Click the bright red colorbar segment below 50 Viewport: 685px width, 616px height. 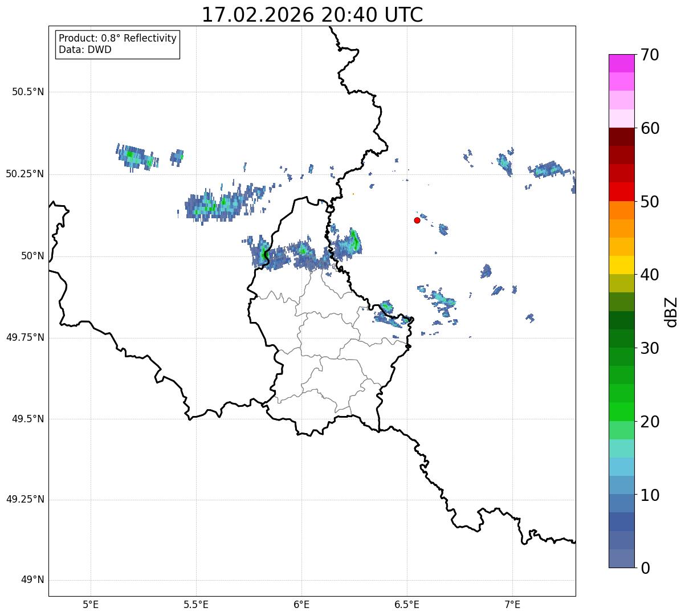[621, 192]
